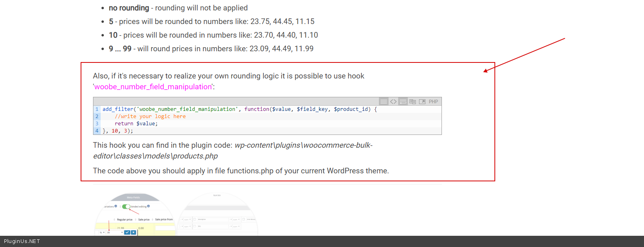Image resolution: width=644 pixels, height=247 pixels.
Task: Open the % unit dropdown
Action: tap(102, 232)
